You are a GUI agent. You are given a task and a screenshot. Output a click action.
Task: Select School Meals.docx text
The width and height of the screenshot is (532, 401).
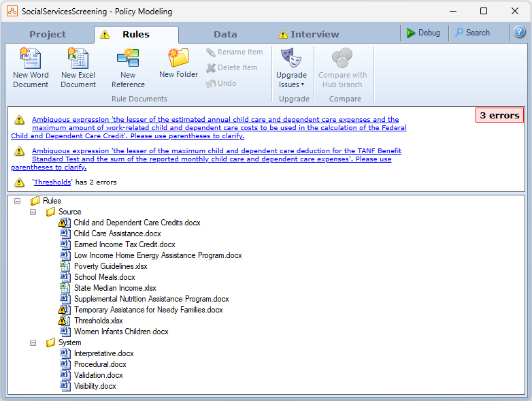(x=105, y=276)
